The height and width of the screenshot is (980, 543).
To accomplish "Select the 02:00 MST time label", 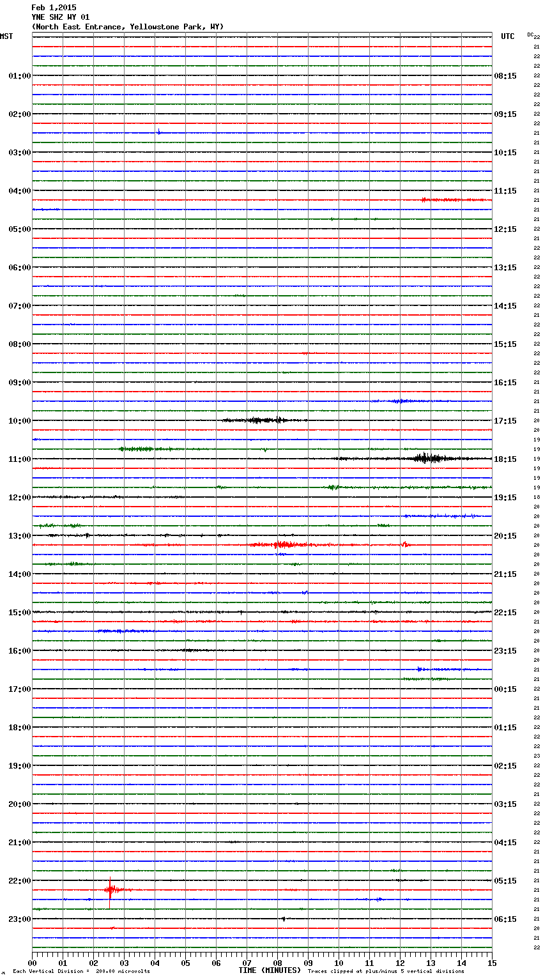I will pos(20,114).
